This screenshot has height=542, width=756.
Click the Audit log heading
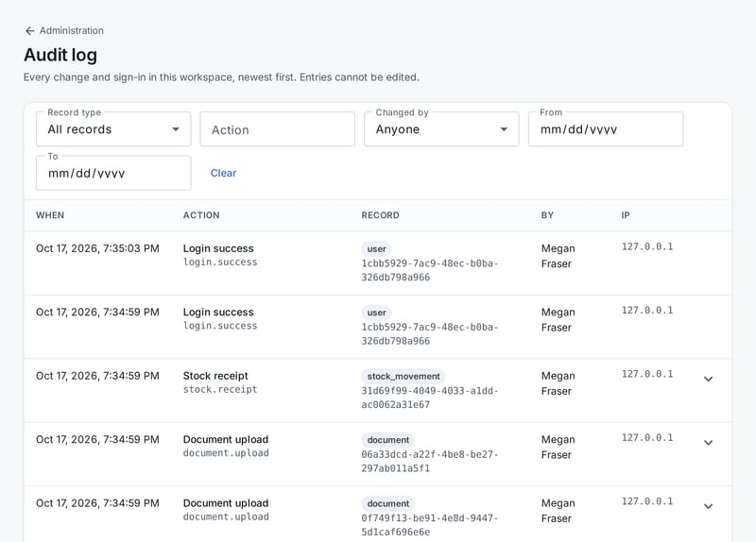(60, 55)
